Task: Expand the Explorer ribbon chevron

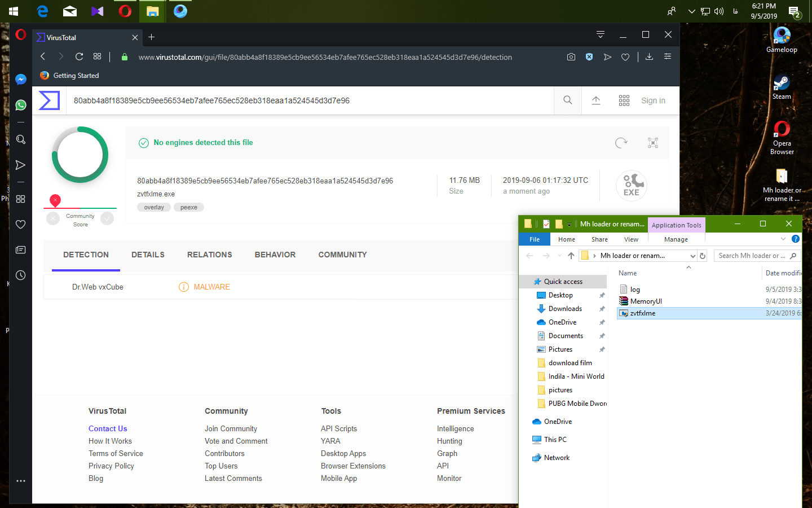Action: click(783, 239)
